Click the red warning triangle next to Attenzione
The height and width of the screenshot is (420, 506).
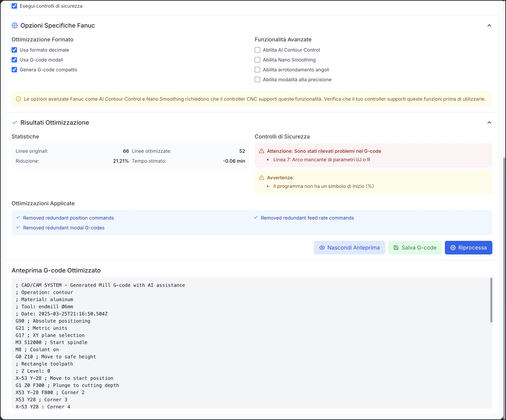[261, 151]
